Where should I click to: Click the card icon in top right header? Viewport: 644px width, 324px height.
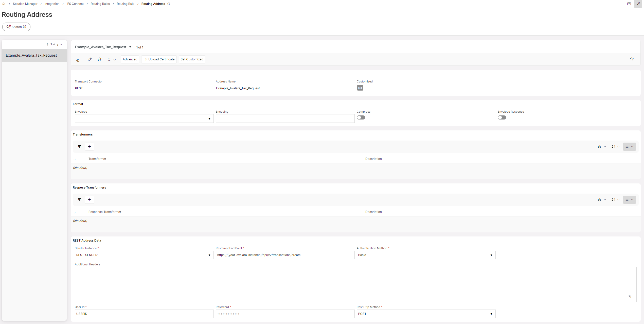[629, 4]
